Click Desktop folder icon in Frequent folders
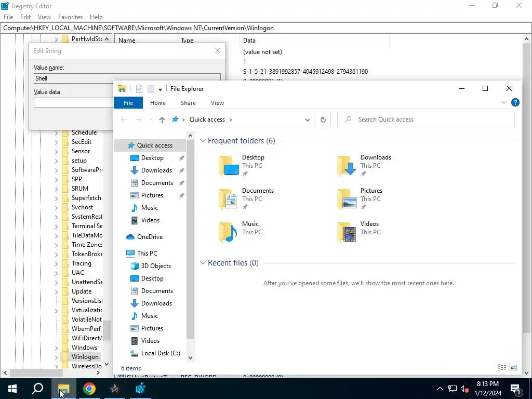Screen dimensions: 532x399 point(229,166)
